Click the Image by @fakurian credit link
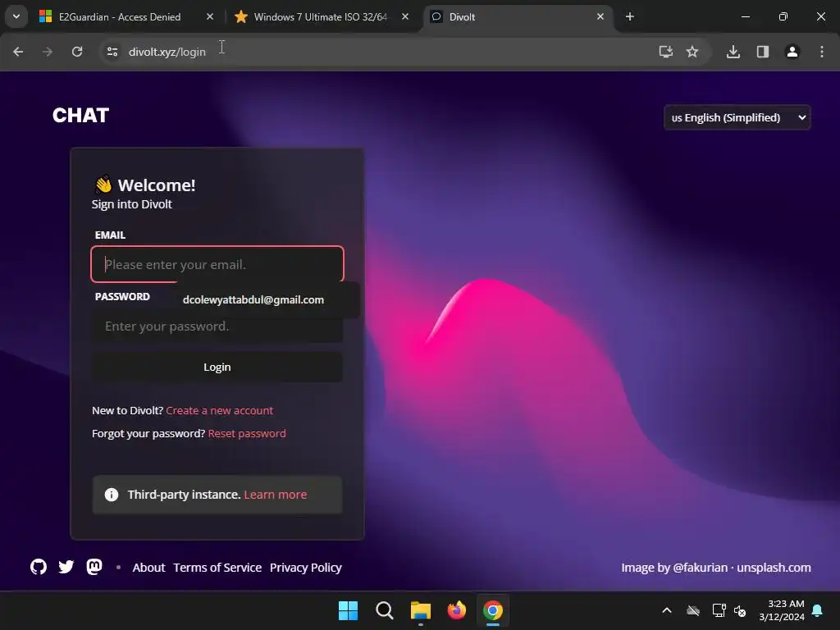 pos(674,568)
